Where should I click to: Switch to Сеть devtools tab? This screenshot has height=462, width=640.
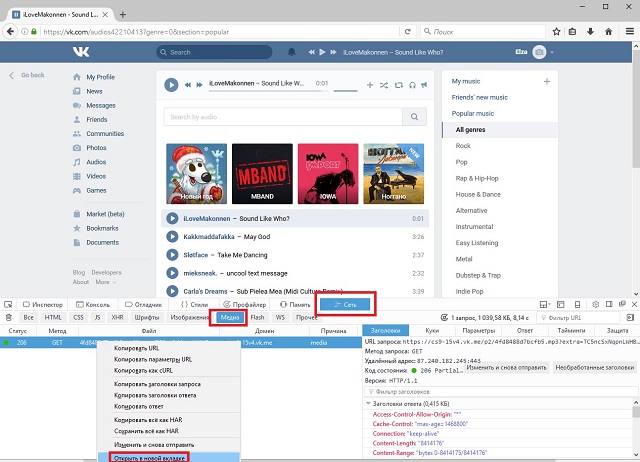point(345,304)
